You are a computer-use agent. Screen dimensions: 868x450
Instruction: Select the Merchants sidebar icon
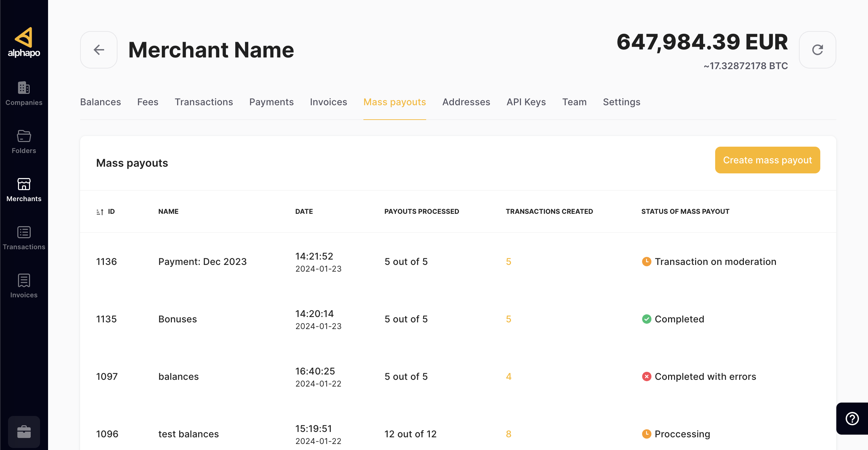24,189
